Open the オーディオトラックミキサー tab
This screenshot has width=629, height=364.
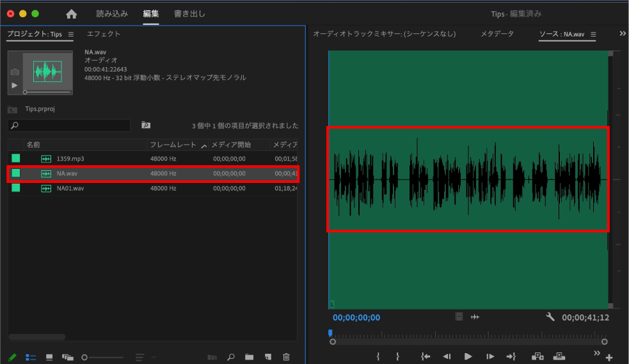385,34
